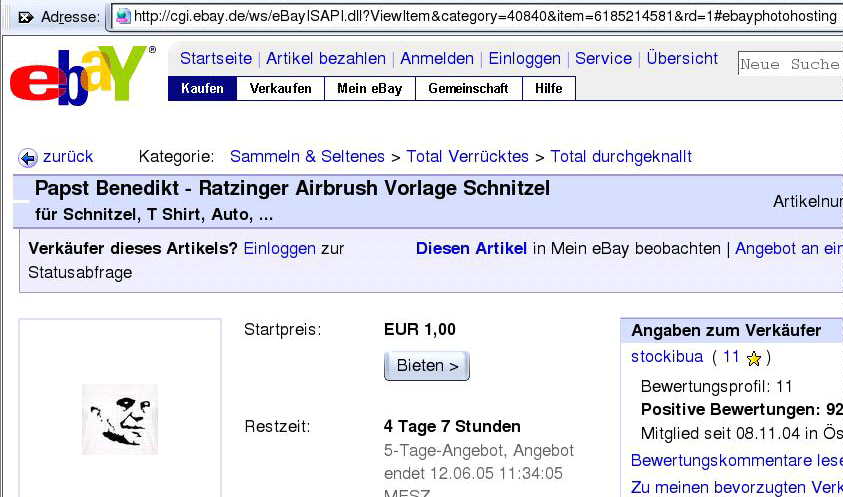Open the Übersicht link
The width and height of the screenshot is (843, 497).
click(x=682, y=58)
